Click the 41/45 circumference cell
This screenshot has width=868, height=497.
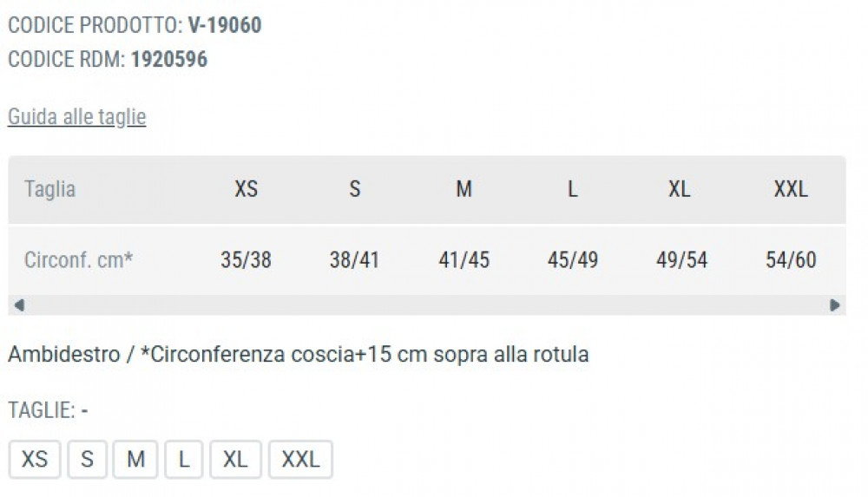tap(464, 259)
